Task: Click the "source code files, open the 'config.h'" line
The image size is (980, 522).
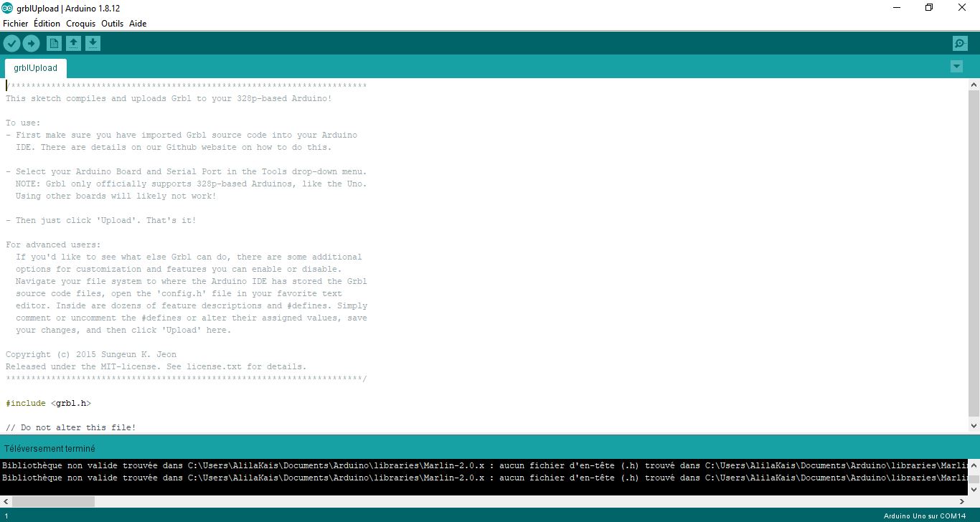Action: [179, 293]
